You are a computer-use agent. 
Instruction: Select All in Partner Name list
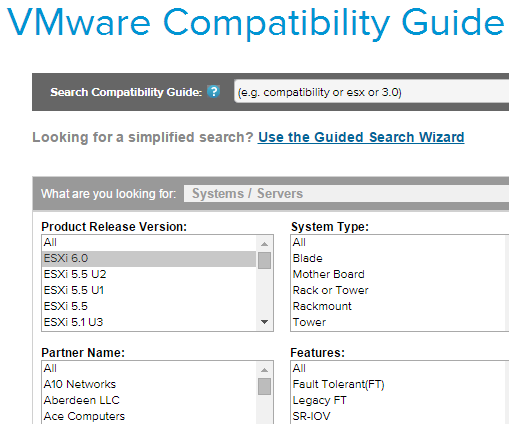click(149, 368)
